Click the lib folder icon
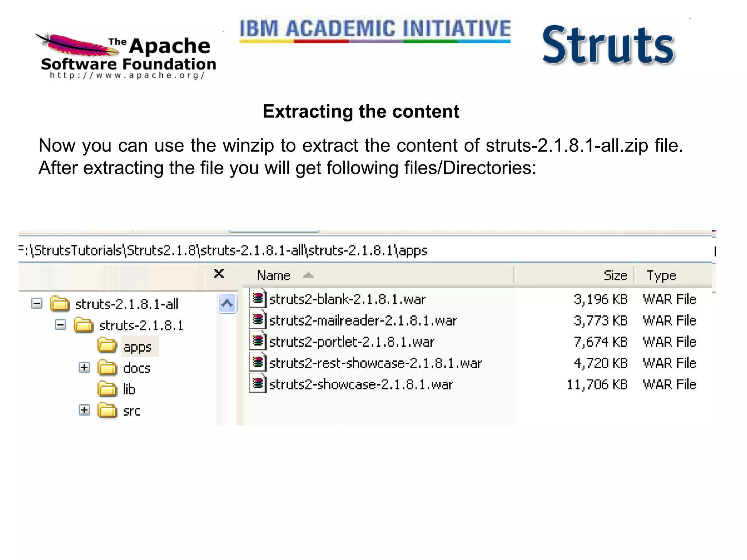 click(107, 389)
